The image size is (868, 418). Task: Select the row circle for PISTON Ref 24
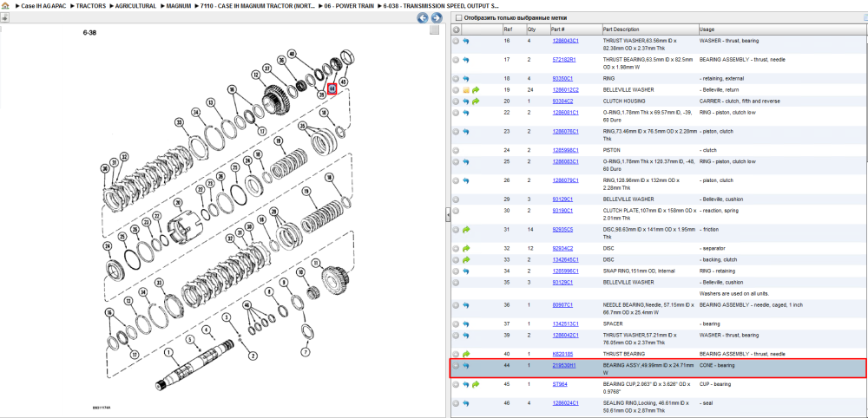[x=456, y=150]
